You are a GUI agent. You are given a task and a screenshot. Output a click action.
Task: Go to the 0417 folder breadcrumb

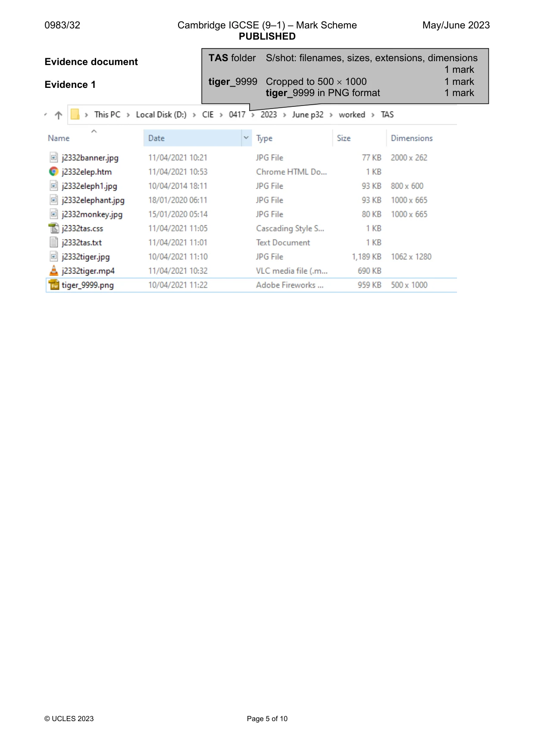tap(237, 115)
